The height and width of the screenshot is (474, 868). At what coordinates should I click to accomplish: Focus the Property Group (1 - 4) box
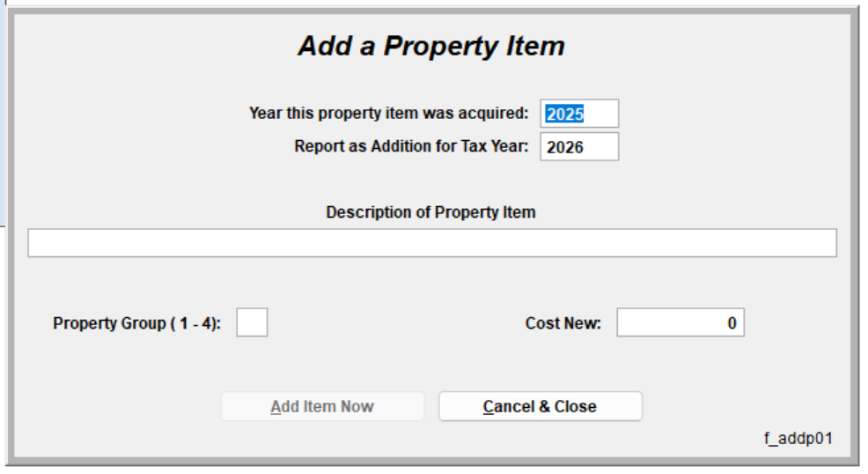(x=252, y=323)
